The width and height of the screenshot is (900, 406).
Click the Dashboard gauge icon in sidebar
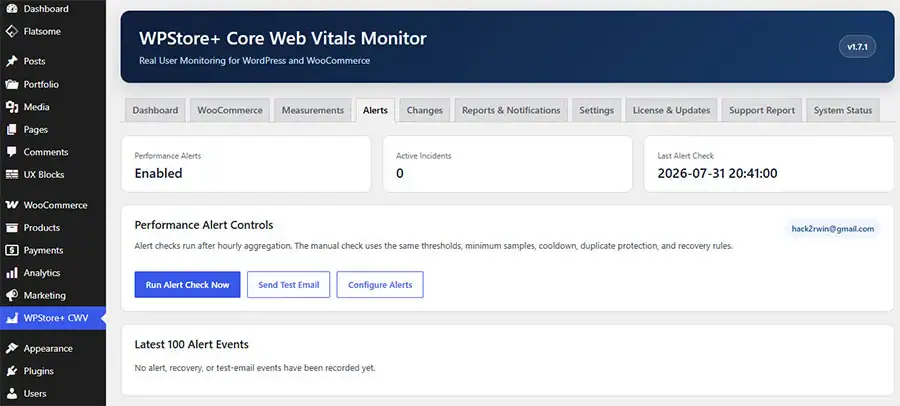11,9
